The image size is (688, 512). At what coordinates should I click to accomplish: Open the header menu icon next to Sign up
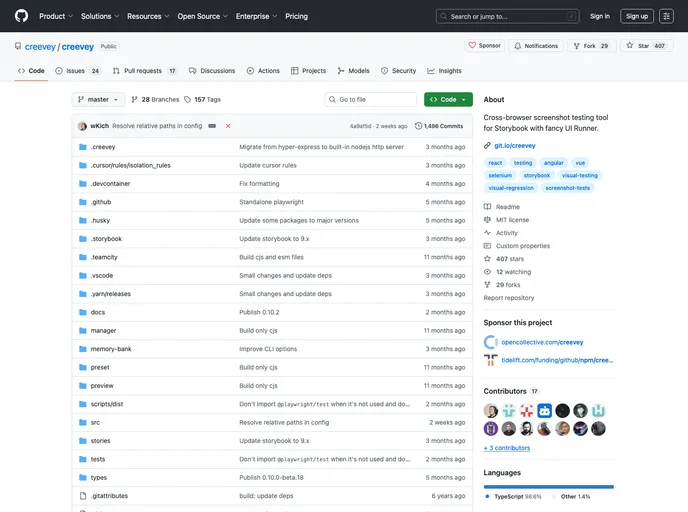[666, 16]
